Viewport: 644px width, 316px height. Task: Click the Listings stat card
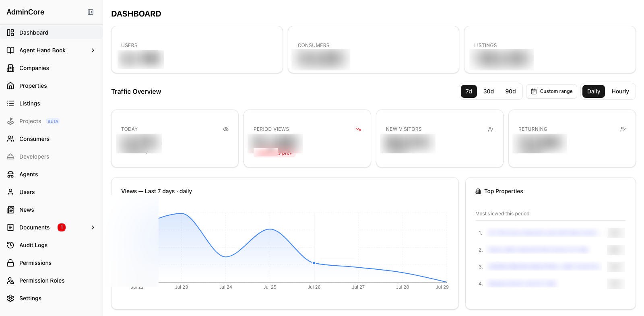(x=550, y=50)
